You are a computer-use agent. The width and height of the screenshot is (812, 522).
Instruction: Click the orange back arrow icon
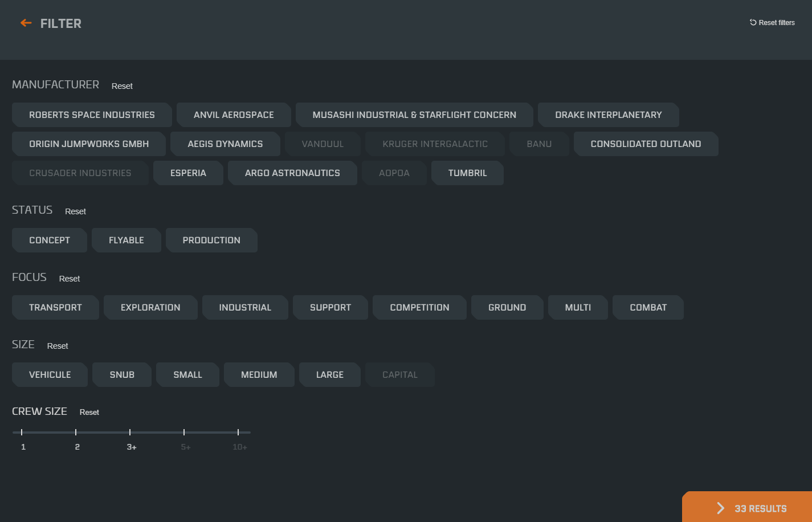(26, 23)
